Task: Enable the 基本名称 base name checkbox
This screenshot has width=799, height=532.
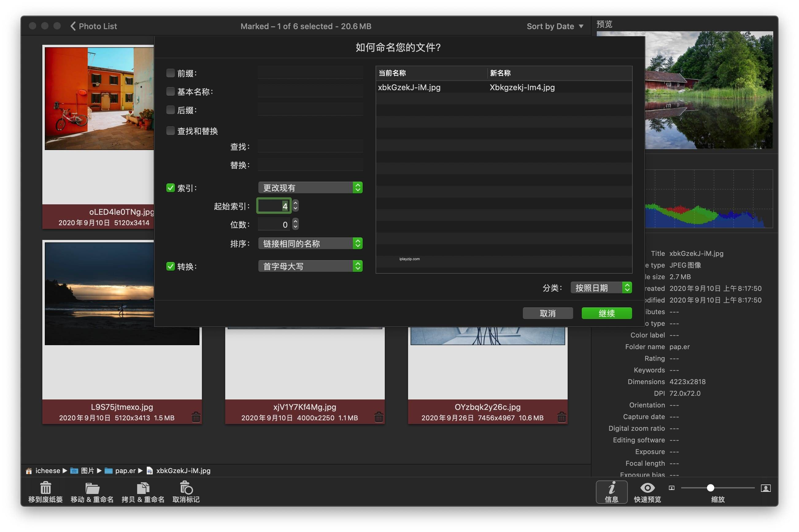Action: (x=170, y=91)
